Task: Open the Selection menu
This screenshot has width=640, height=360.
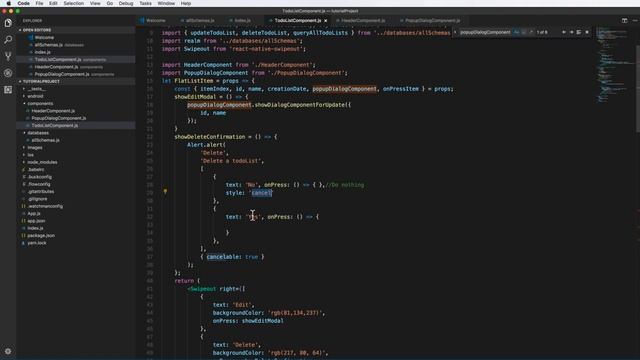Action: click(73, 3)
